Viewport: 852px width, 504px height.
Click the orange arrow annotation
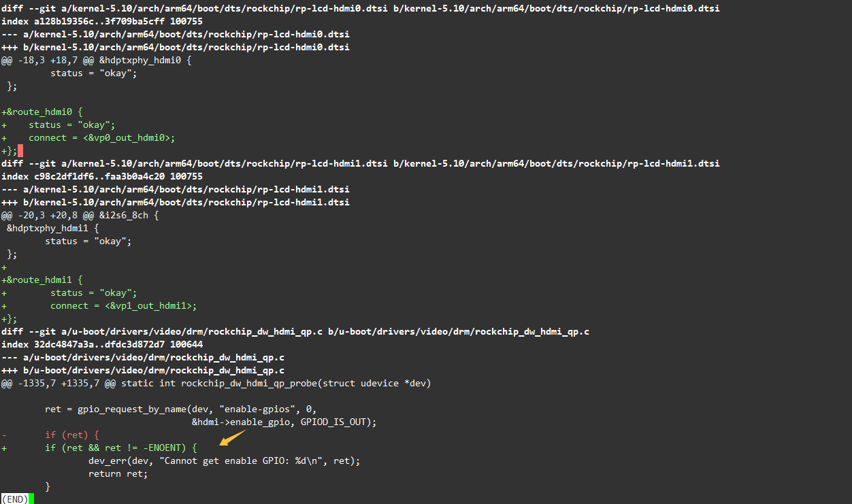[x=232, y=437]
